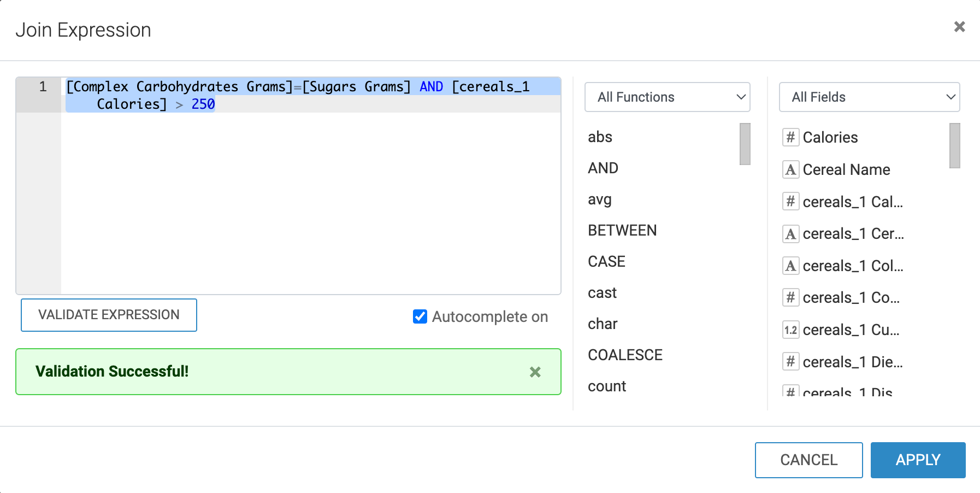Open the All Functions dropdown
Screen dimensions: 980x493
[x=667, y=97]
